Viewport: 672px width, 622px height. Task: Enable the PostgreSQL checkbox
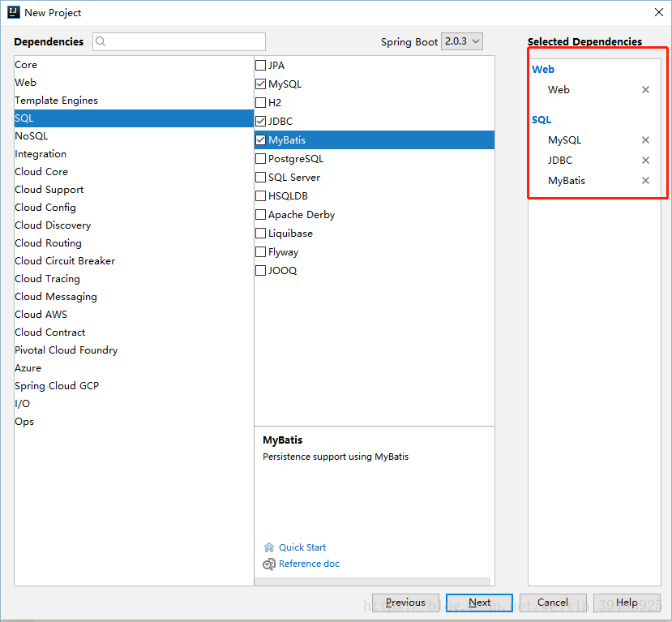[260, 159]
